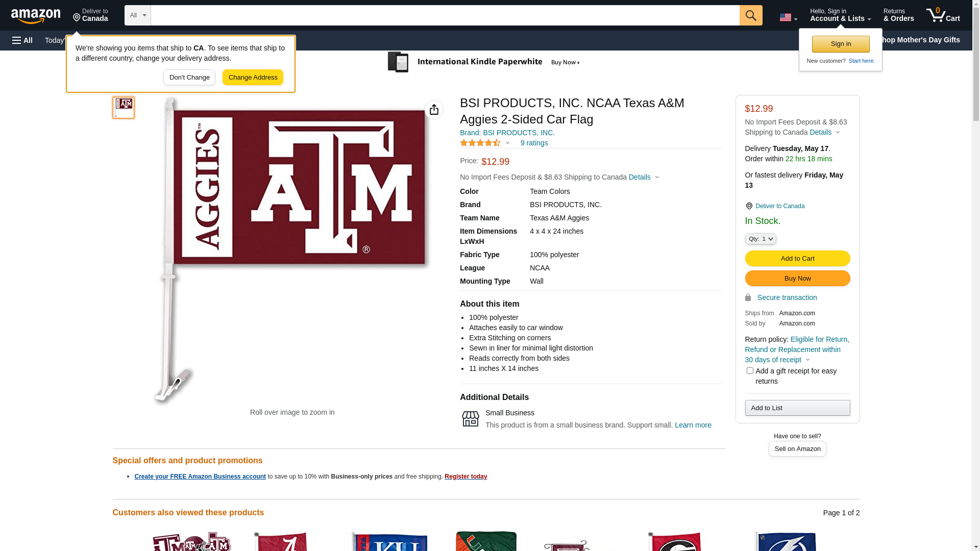
Task: Select the flag product thumbnail
Action: click(124, 108)
